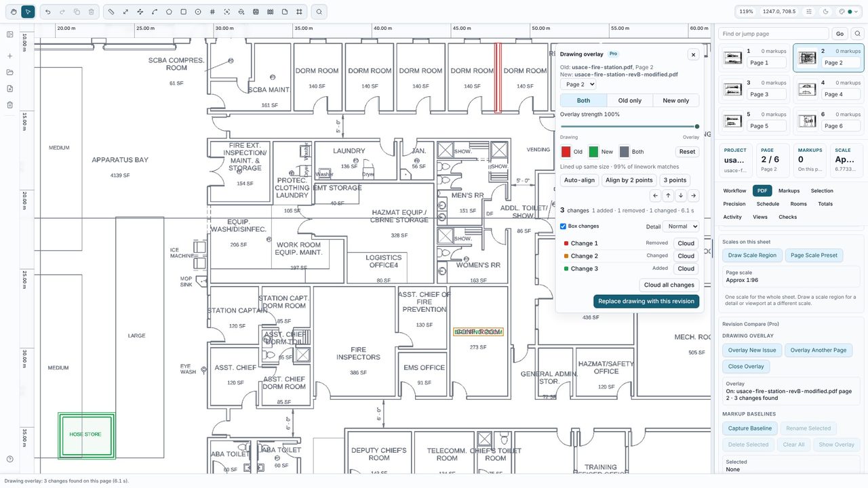Image resolution: width=868 pixels, height=488 pixels.
Task: Click Cloud all changes
Action: [669, 285]
